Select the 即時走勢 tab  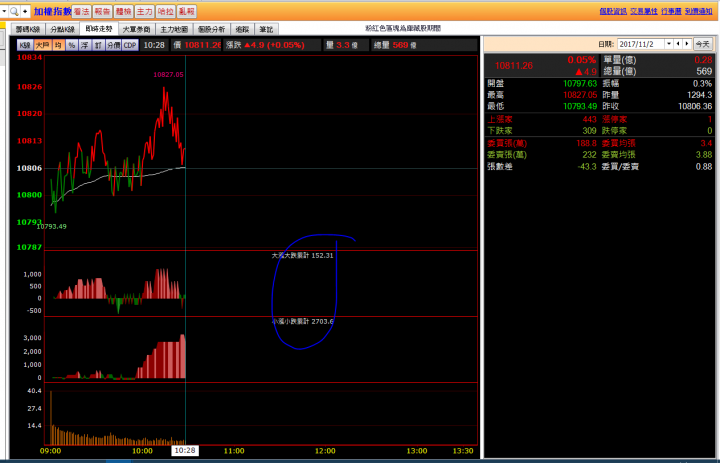pyautogui.click(x=99, y=28)
